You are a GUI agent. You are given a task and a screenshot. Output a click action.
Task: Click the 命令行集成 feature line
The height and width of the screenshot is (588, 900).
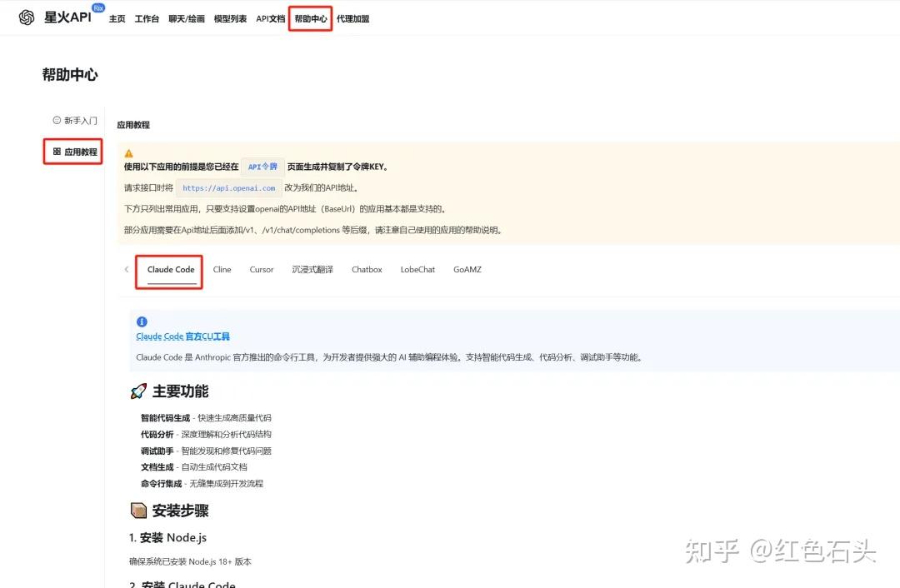[x=202, y=484]
